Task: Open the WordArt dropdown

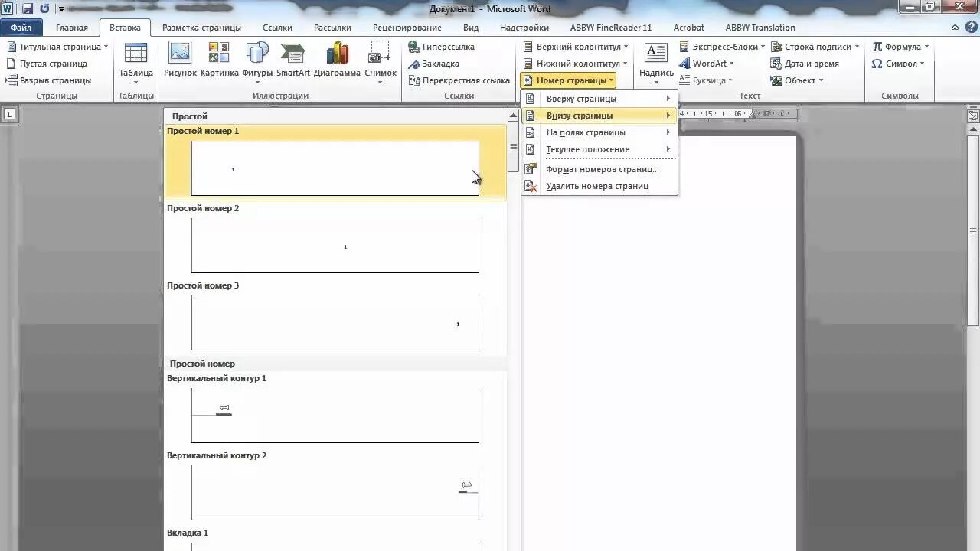Action: click(x=707, y=64)
